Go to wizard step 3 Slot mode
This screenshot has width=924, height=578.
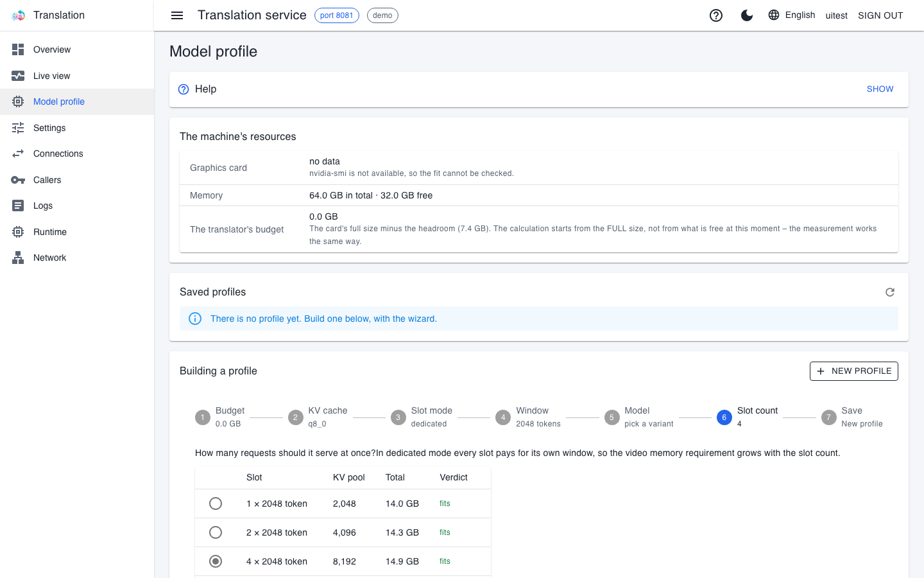[x=422, y=417]
